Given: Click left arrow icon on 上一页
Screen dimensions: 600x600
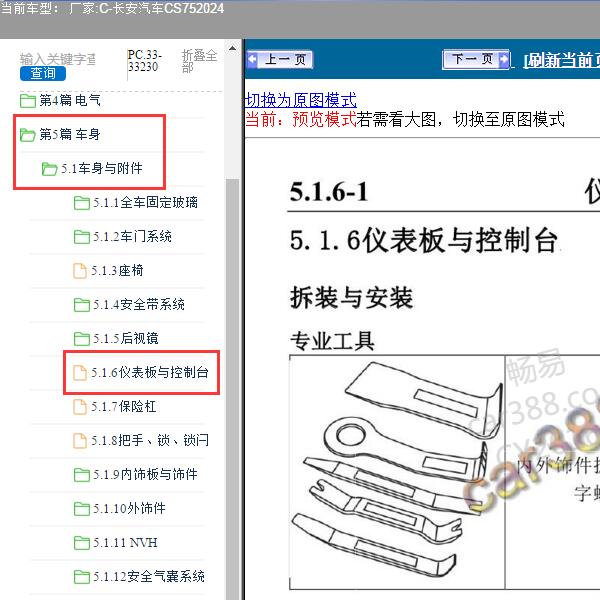Looking at the screenshot, I should [253, 59].
